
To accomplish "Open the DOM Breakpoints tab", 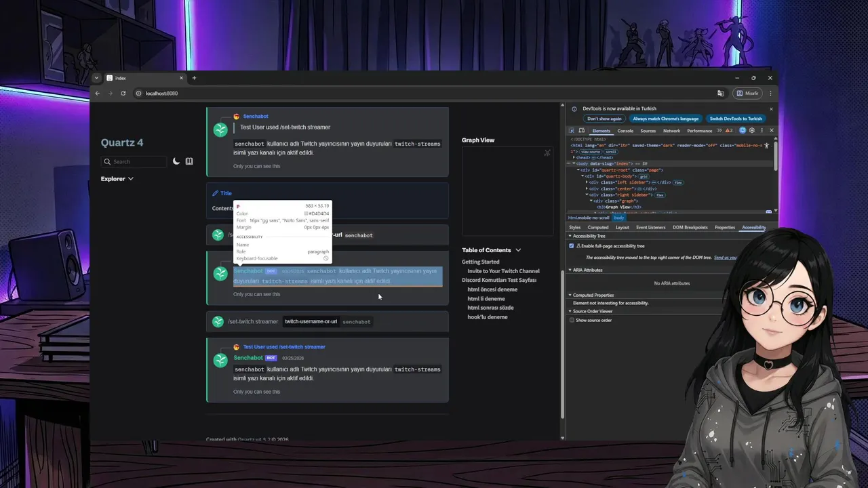I will point(690,228).
